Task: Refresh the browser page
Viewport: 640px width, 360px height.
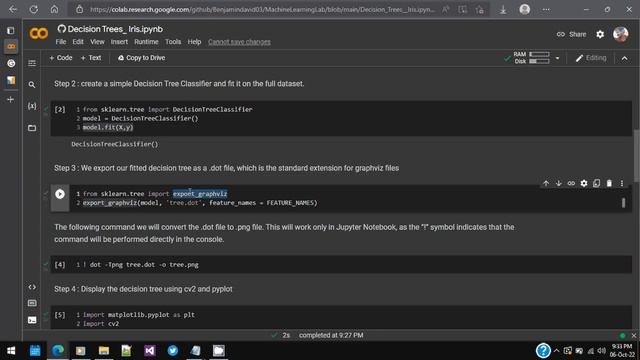Action: pyautogui.click(x=33, y=9)
